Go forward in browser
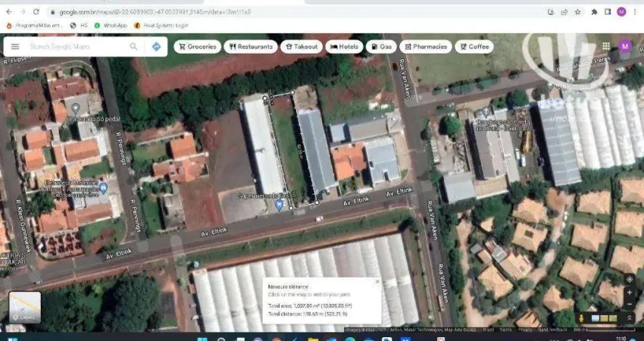The image size is (644, 341). [23, 11]
